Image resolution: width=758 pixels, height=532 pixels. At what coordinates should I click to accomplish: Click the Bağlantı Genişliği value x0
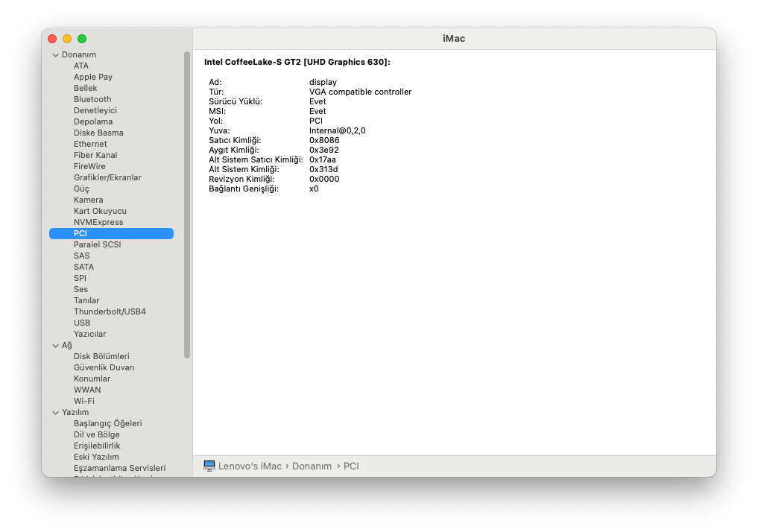point(314,189)
